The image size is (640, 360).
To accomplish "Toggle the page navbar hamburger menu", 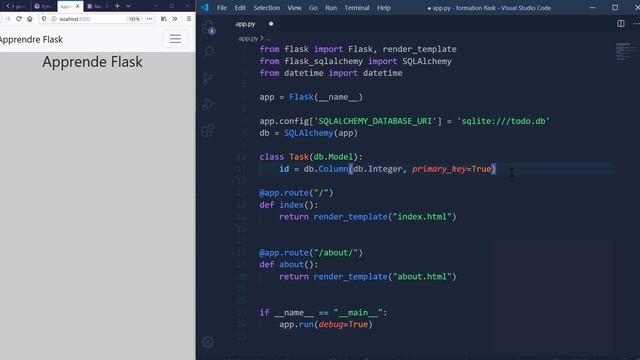I will 176,39.
